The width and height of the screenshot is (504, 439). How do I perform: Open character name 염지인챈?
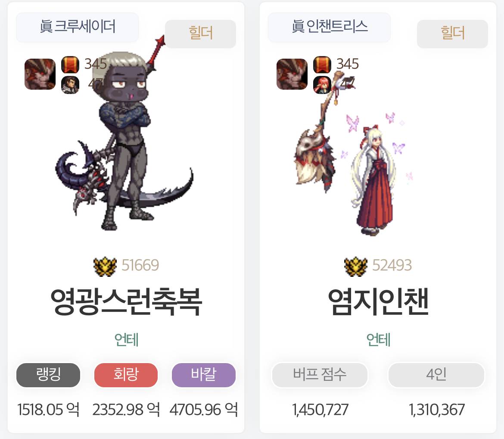(x=378, y=302)
